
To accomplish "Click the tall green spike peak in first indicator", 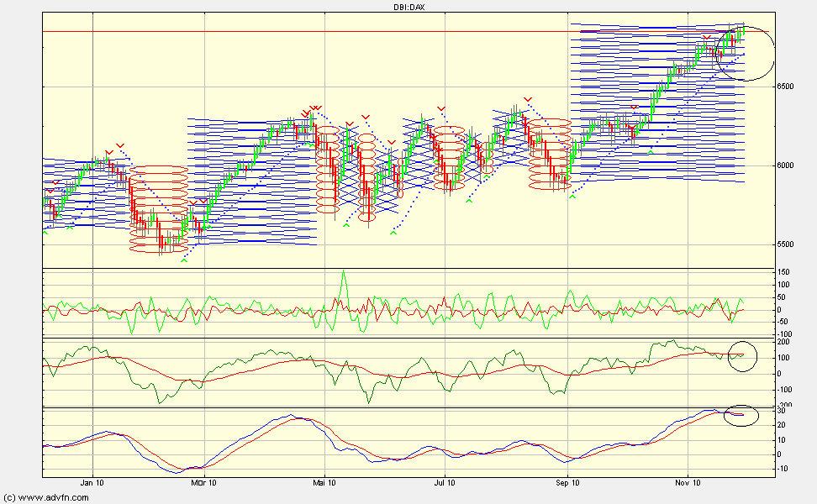I will point(343,273).
